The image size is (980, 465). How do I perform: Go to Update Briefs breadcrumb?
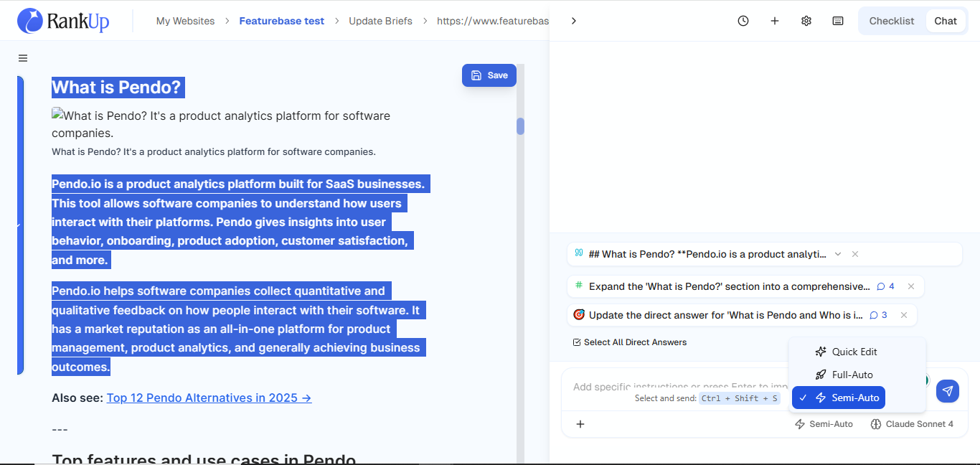tap(380, 21)
